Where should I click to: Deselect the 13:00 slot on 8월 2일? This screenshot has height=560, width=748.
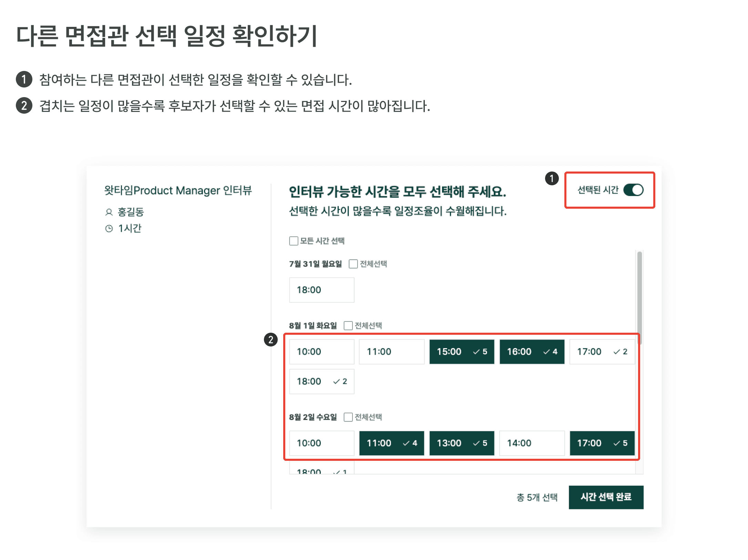pyautogui.click(x=461, y=443)
